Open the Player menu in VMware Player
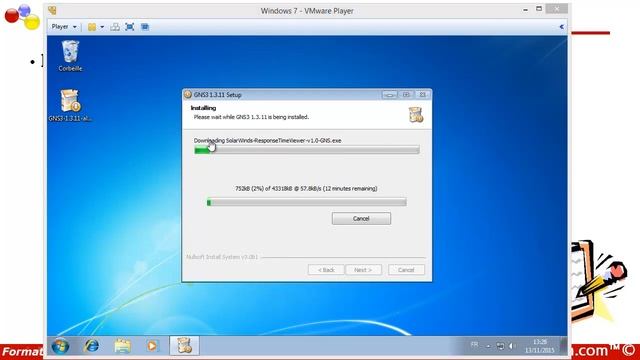 point(64,27)
